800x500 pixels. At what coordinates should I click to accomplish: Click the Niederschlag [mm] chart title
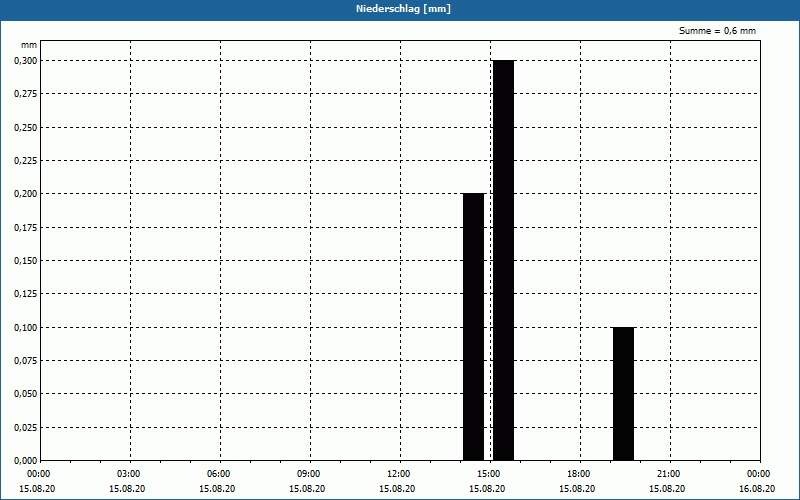[403, 9]
